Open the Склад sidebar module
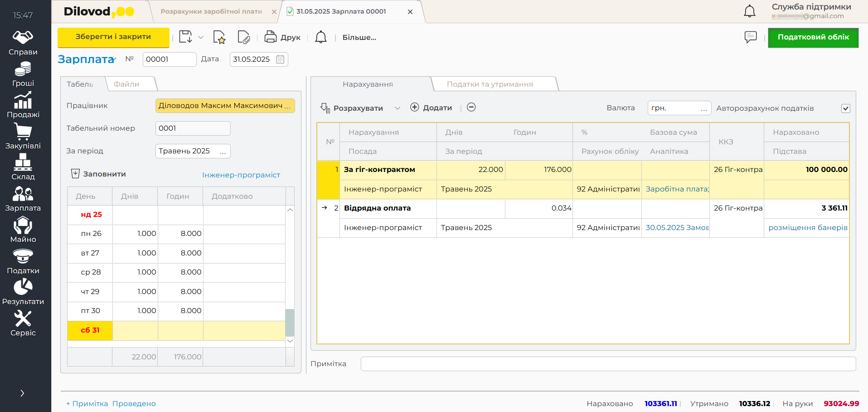 pos(23,167)
